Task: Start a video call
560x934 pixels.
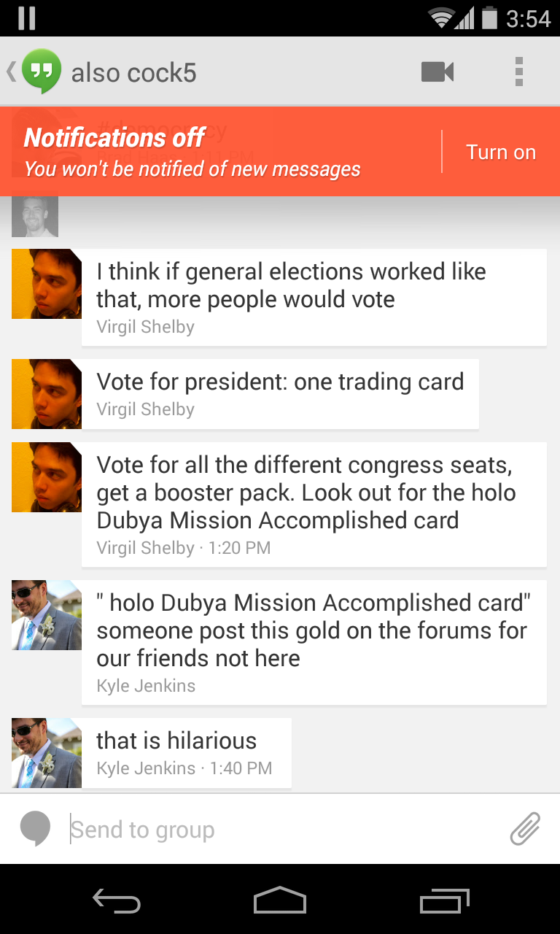Action: (x=437, y=72)
